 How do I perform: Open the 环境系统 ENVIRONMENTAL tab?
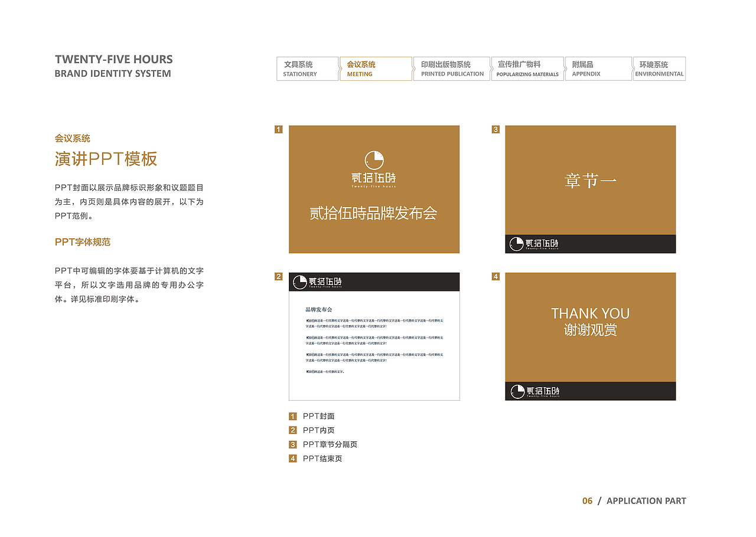pyautogui.click(x=659, y=68)
